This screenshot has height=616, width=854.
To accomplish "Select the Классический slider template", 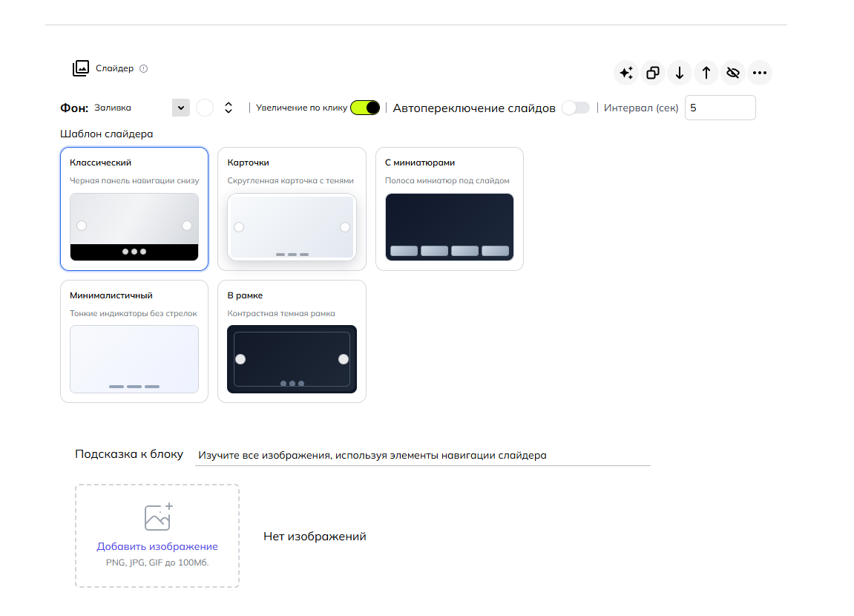I will (x=134, y=209).
